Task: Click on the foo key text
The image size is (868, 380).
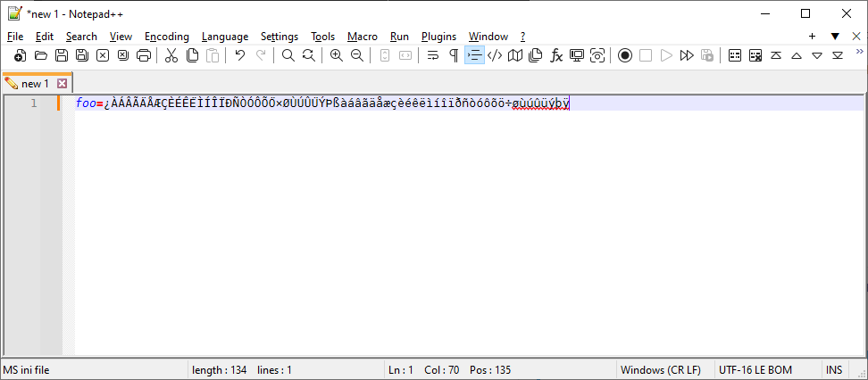Action: pos(86,103)
